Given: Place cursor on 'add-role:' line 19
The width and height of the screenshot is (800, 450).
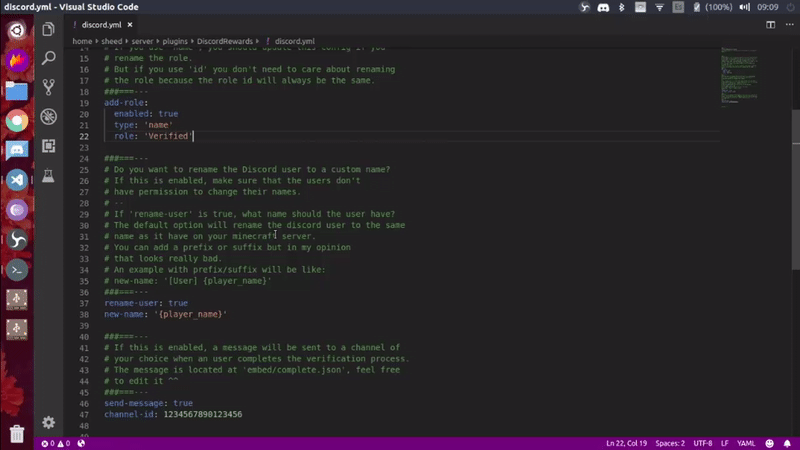Looking at the screenshot, I should click(x=126, y=103).
